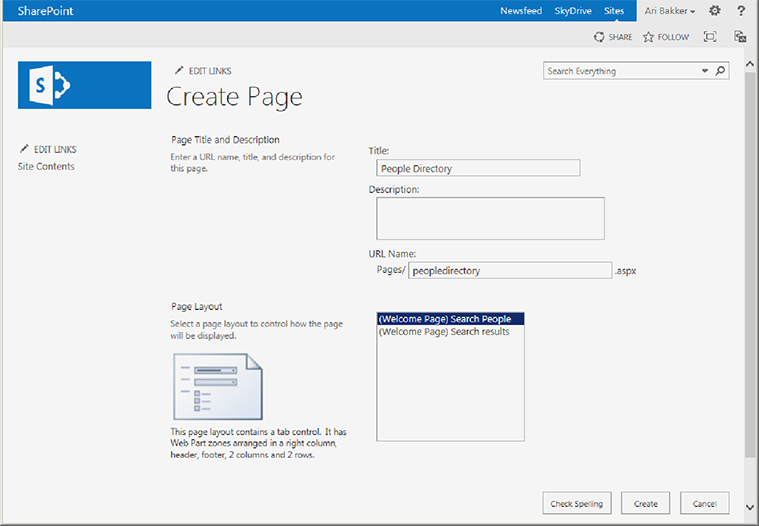The image size is (759, 526).
Task: Click the search magnifier icon
Action: point(720,71)
